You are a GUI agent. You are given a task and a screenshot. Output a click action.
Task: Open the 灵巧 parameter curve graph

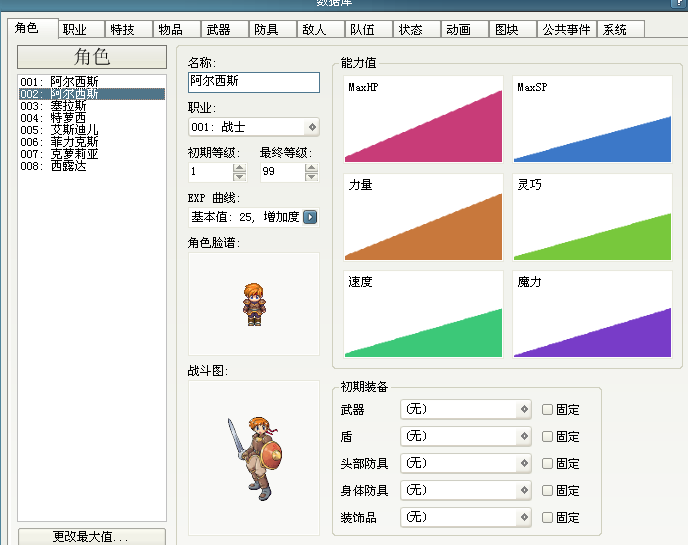coord(592,217)
